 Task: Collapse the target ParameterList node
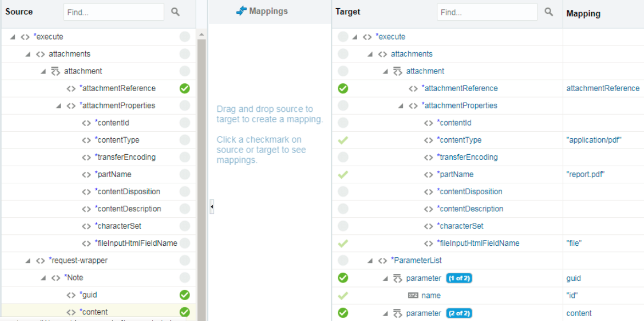point(370,260)
